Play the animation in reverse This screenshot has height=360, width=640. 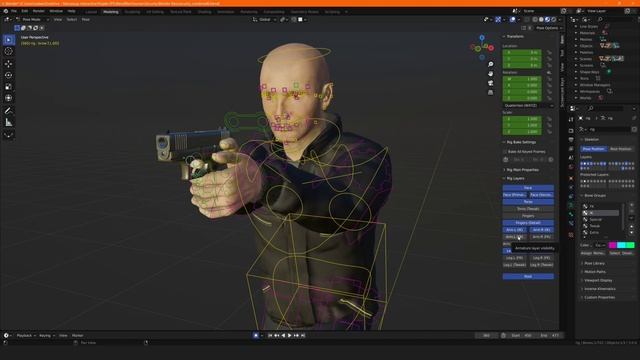click(x=283, y=336)
